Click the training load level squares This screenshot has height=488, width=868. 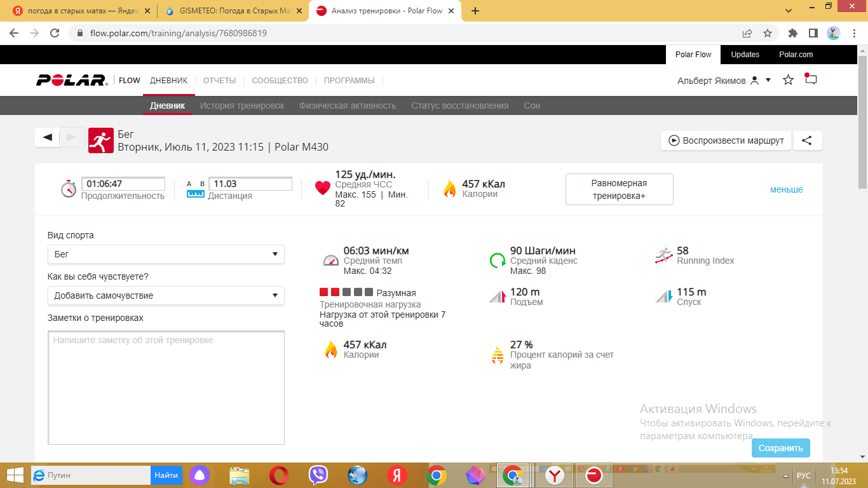pyautogui.click(x=346, y=292)
